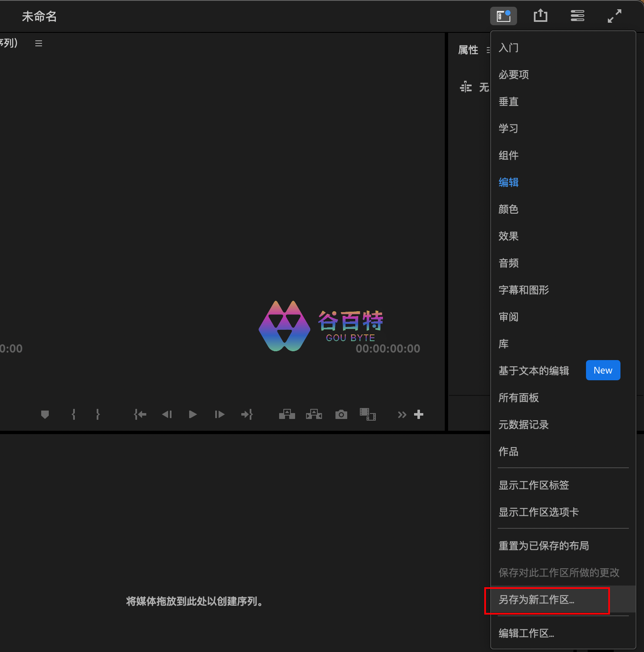
Task: Click the Mark Out bracket icon
Action: (x=98, y=415)
